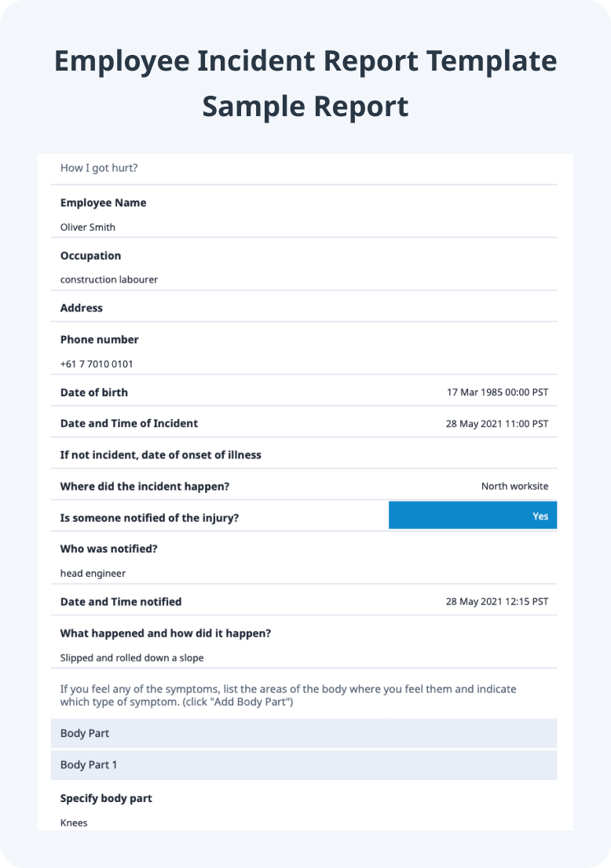
Task: Select the head engineer notified answer
Action: tap(93, 574)
